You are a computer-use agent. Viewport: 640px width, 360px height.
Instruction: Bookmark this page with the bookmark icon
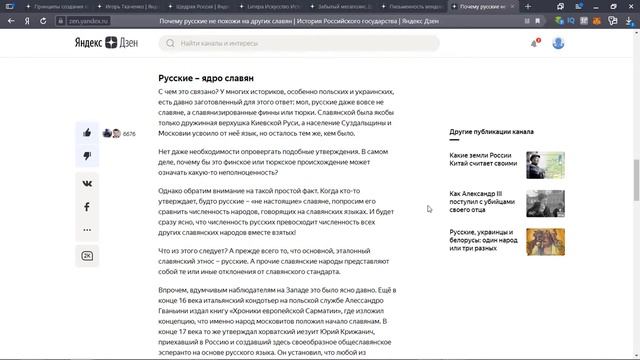pos(538,21)
